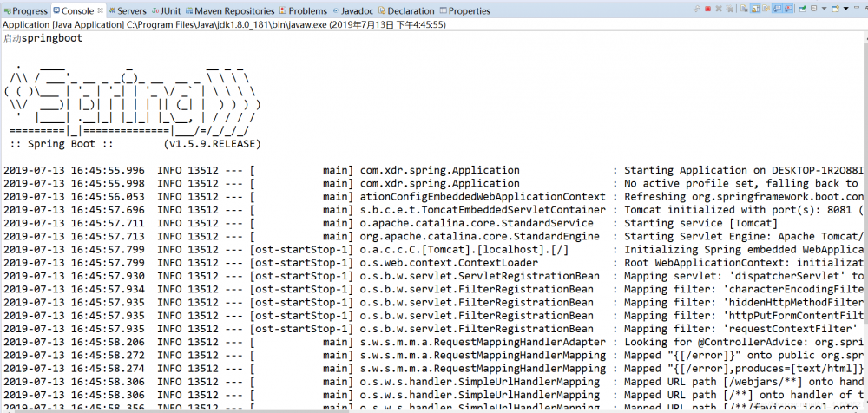Switch to the Javadoc tab

coord(352,10)
